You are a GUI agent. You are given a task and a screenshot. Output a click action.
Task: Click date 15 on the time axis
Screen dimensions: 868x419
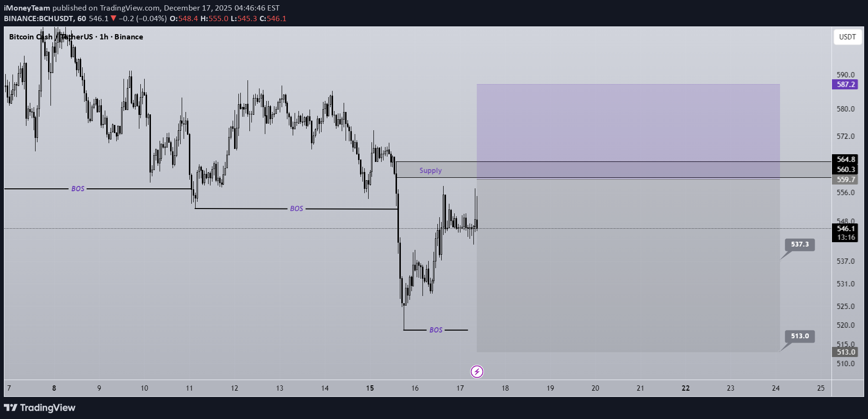pyautogui.click(x=370, y=388)
